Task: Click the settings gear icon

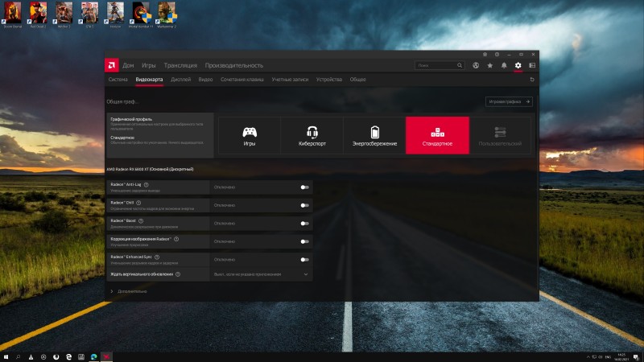Action: (x=518, y=65)
